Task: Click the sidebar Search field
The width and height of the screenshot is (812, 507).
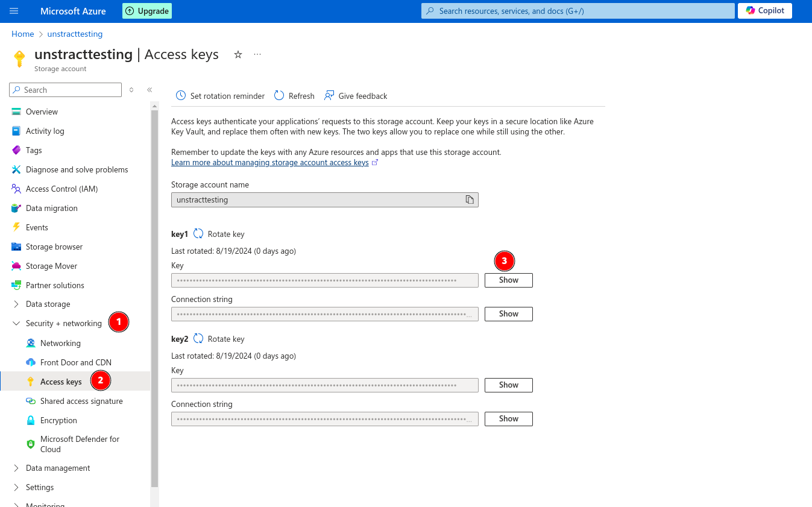Action: (x=66, y=90)
